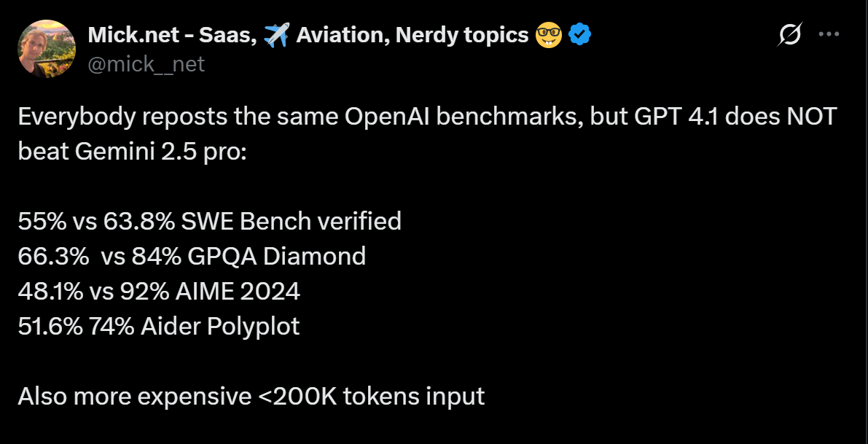The image size is (868, 444).
Task: Open the Grok explain-post icon
Action: point(791,34)
